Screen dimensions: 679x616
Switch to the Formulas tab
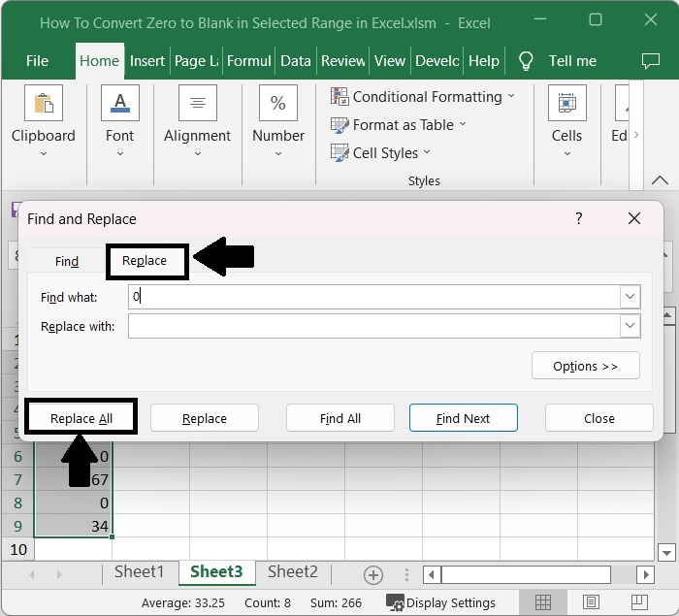249,61
